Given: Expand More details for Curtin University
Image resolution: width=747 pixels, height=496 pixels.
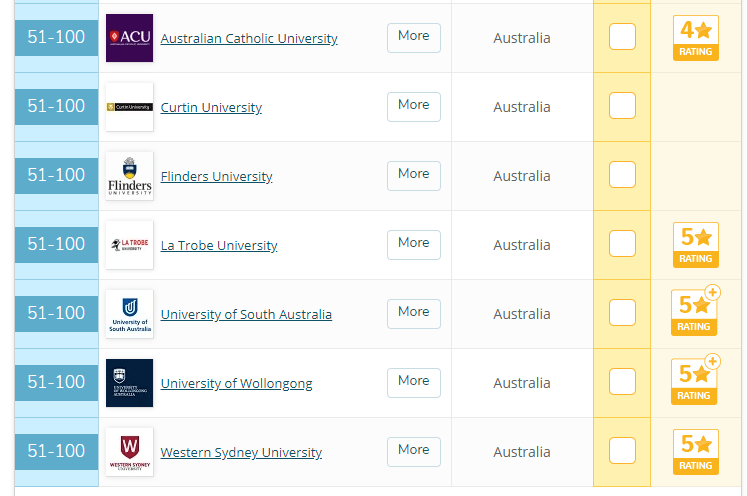Looking at the screenshot, I should click(x=414, y=107).
